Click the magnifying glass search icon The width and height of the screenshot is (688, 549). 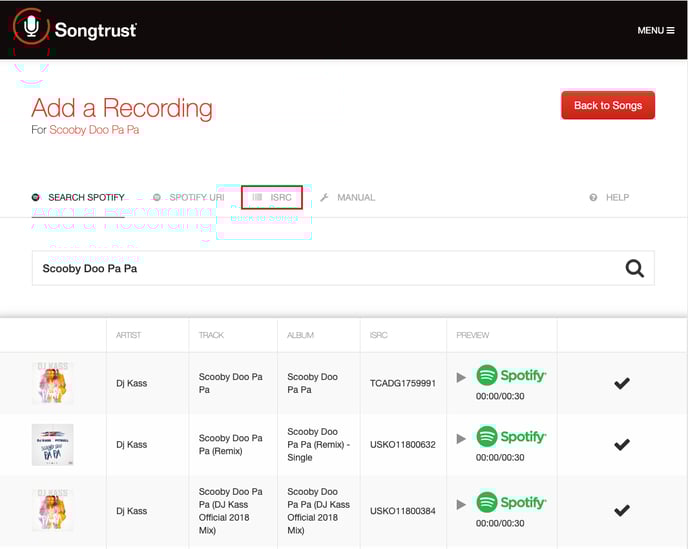click(x=634, y=268)
